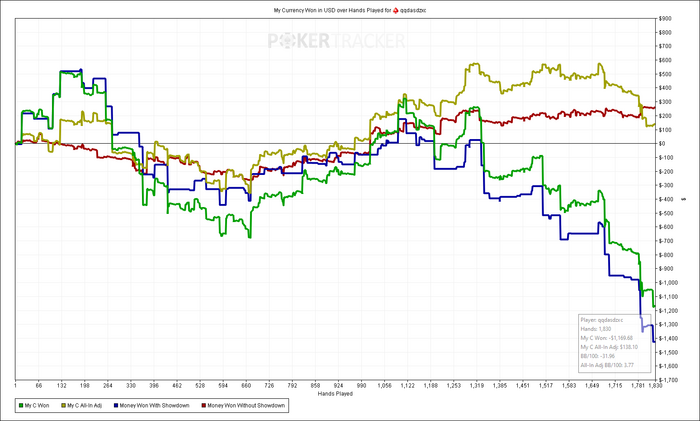700x421 pixels.
Task: Click the $900 y-axis label
Action: 665,19
